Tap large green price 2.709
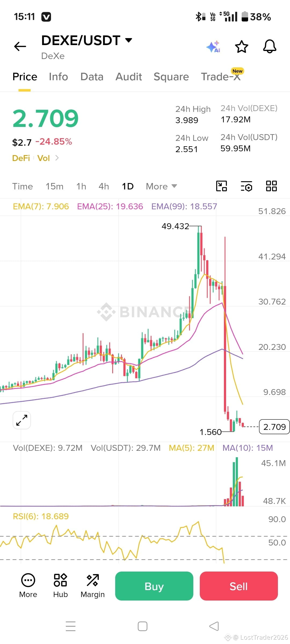 [x=45, y=118]
